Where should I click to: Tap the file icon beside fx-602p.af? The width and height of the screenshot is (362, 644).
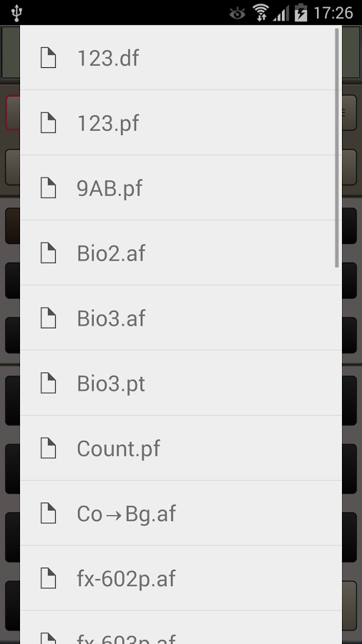pos(48,578)
